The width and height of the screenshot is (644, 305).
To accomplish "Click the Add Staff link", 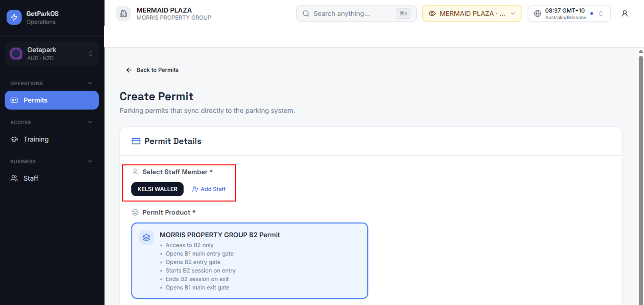I will pos(209,189).
